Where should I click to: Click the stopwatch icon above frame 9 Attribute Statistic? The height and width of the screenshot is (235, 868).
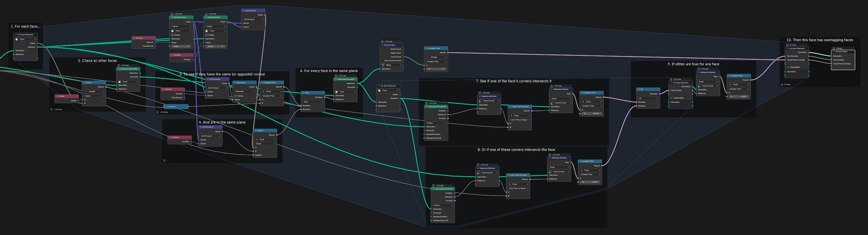[x=699, y=69]
